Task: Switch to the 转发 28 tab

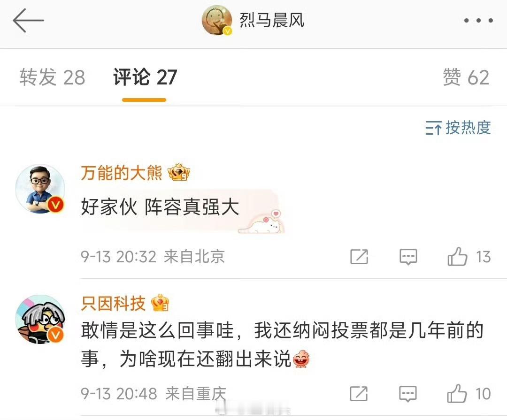Action: (53, 77)
